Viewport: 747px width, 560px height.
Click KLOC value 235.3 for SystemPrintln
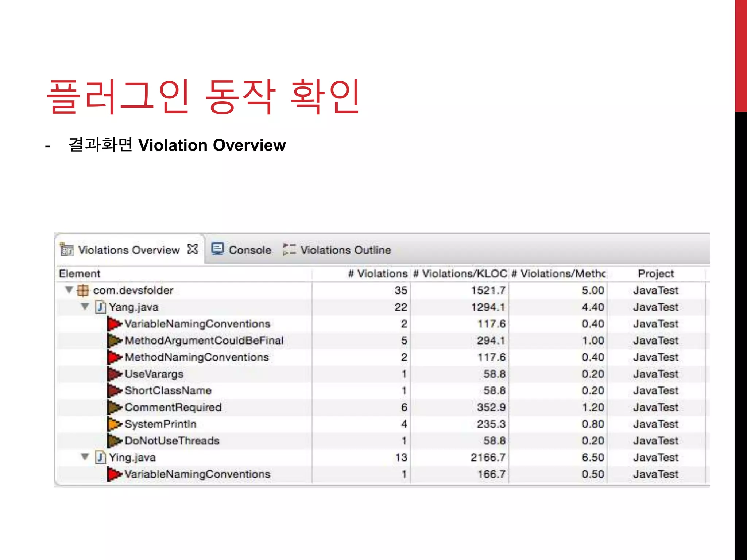point(491,424)
